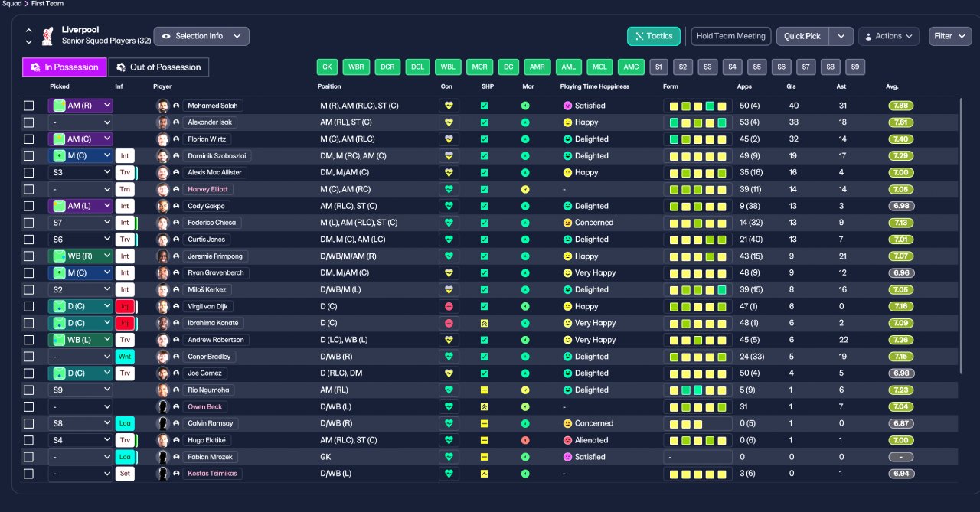This screenshot has width=980, height=512.
Task: Open Jeremie Frimpong's player name link
Action: coord(214,256)
